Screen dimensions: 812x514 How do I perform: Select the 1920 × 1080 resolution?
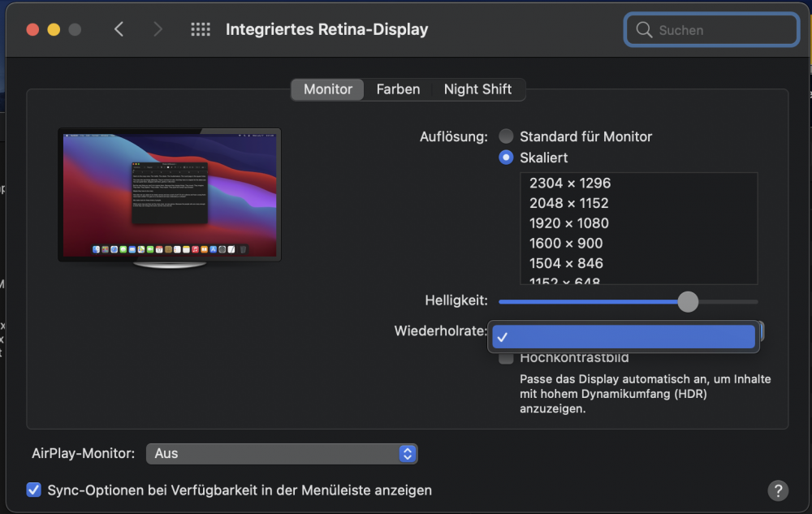pyautogui.click(x=638, y=223)
